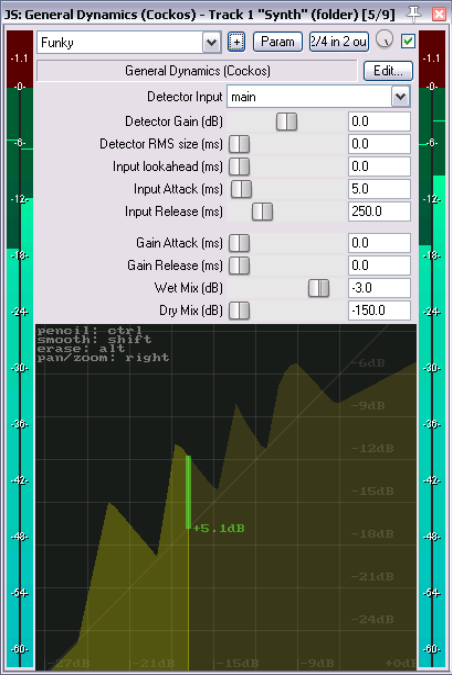Click the -1.1 peak readout on left meter
452x675 pixels.
20,58
